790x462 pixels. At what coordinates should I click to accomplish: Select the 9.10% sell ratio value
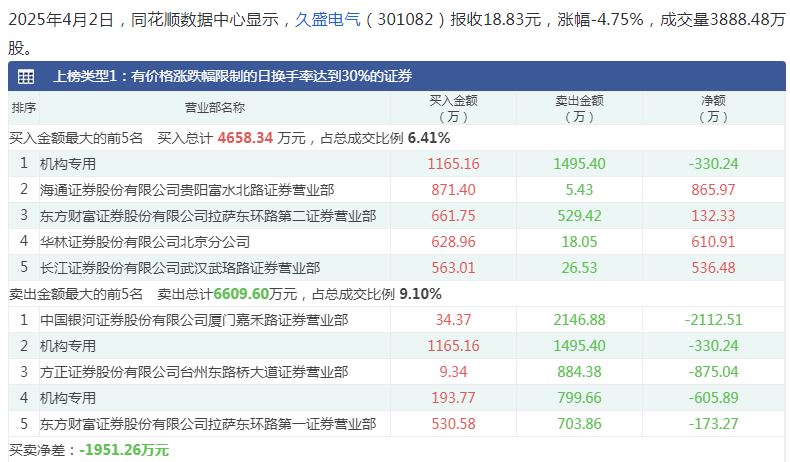(x=420, y=294)
